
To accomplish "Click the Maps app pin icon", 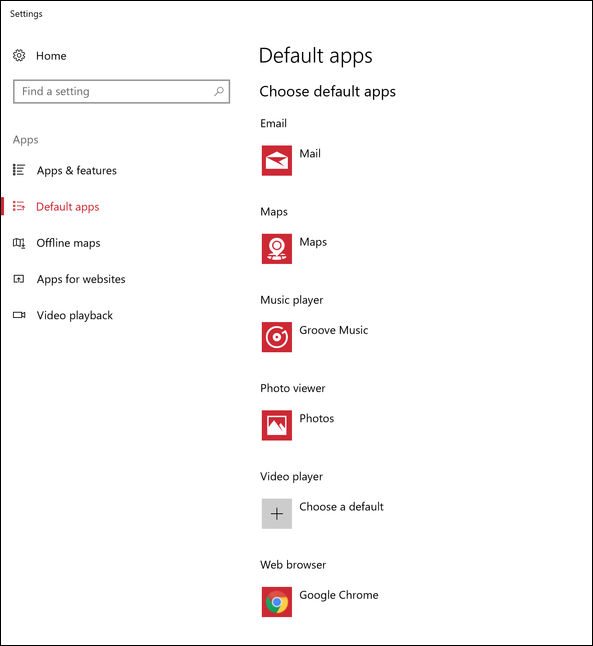I will 277,249.
